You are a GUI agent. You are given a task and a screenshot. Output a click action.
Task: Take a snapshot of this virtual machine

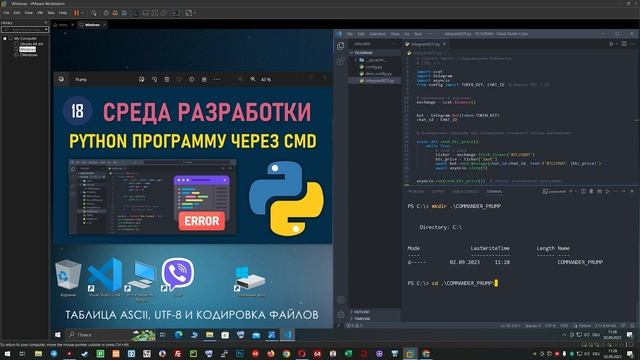click(x=106, y=13)
